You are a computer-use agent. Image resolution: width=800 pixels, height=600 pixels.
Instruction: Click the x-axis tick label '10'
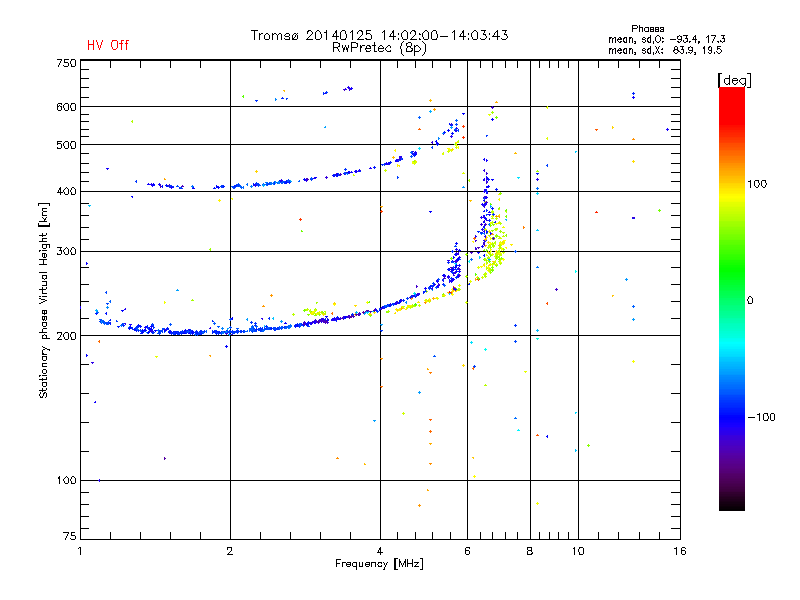[578, 551]
